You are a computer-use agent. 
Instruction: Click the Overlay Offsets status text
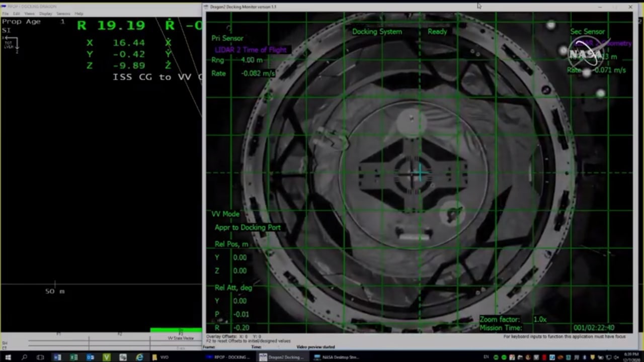233,336
